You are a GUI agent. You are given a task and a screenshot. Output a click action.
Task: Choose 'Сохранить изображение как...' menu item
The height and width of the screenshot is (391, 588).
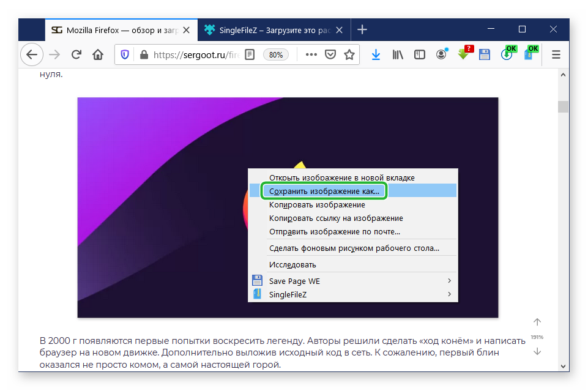pos(324,192)
